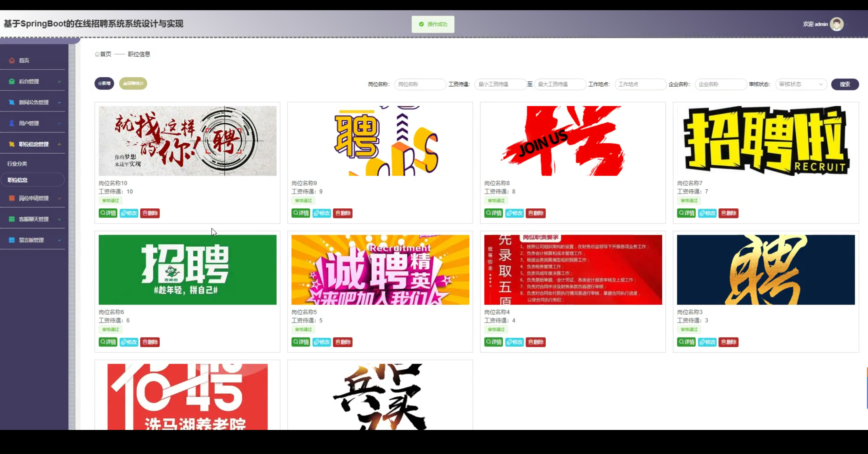Click the admin user avatar

(x=836, y=24)
